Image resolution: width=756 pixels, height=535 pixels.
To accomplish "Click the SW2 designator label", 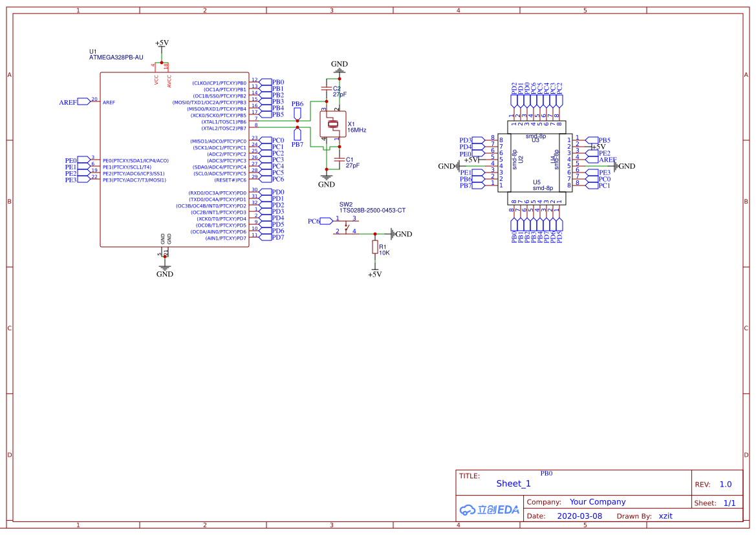I will click(x=346, y=204).
